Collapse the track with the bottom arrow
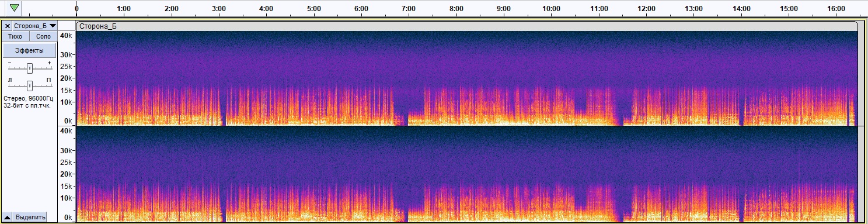 tap(7, 217)
